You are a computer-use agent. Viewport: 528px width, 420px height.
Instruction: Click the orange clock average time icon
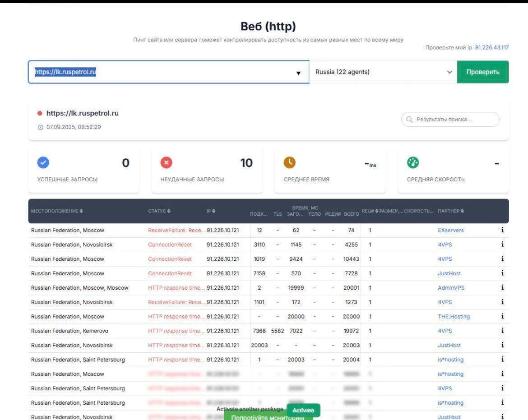pos(289,163)
